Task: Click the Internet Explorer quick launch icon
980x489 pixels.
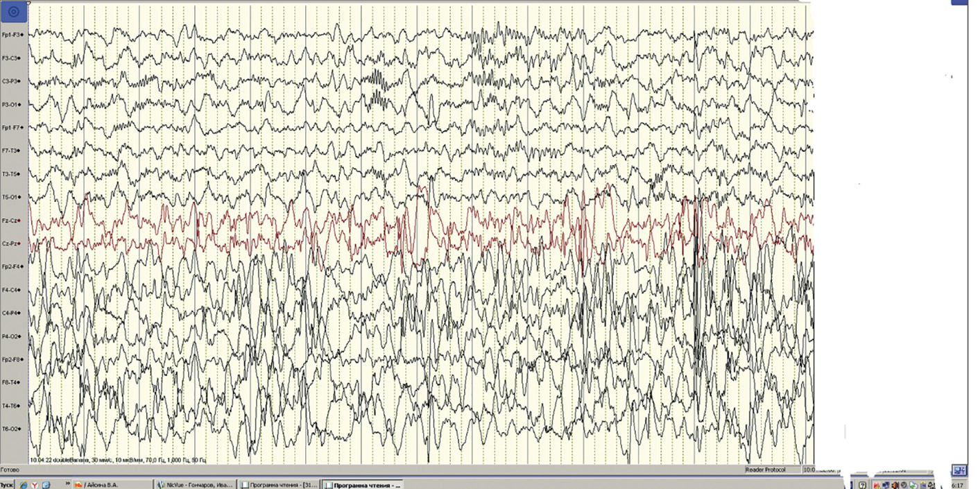Action: (24, 485)
